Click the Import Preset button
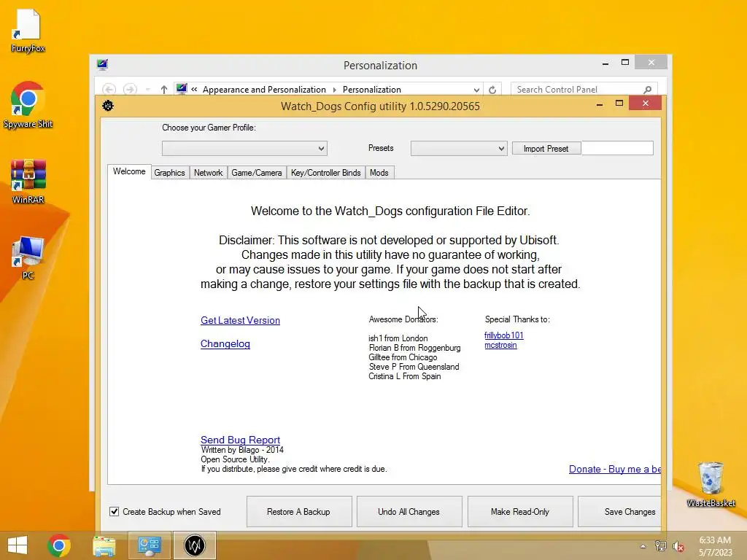The image size is (747, 560). (x=546, y=149)
